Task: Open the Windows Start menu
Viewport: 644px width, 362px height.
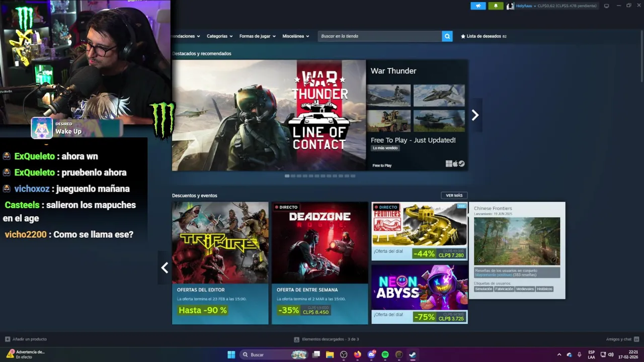Action: tap(231, 354)
